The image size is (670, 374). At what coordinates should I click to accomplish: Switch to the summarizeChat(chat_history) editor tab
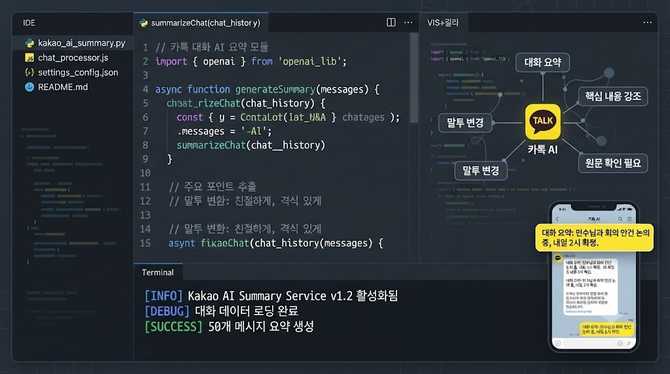[x=200, y=23]
